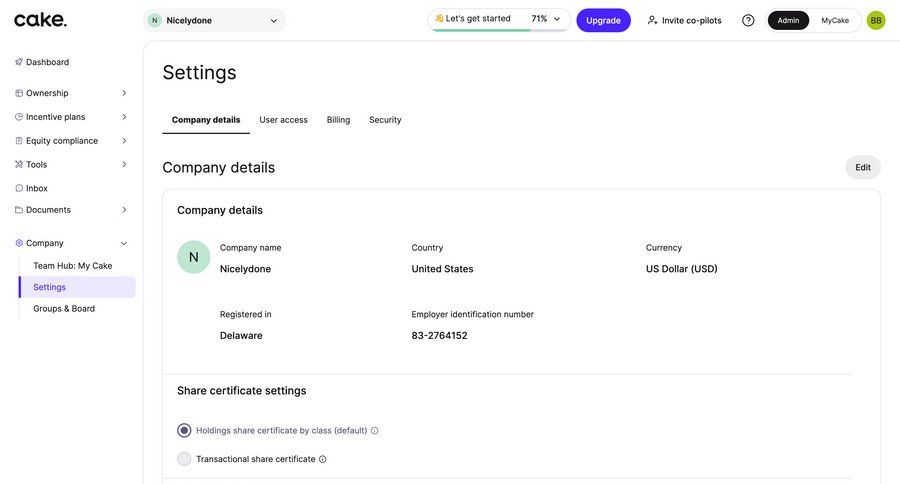Click the Cake logo
This screenshot has height=484, width=900.
pos(40,20)
